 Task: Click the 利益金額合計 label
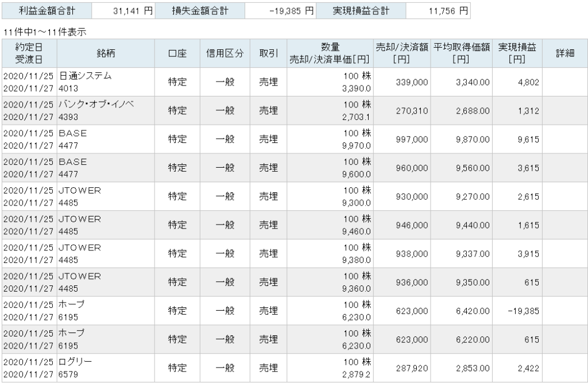click(x=47, y=11)
